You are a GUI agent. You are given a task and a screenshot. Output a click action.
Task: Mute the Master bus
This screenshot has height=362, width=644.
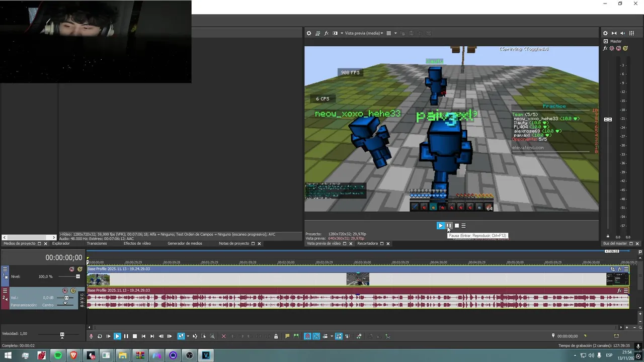pos(618,48)
